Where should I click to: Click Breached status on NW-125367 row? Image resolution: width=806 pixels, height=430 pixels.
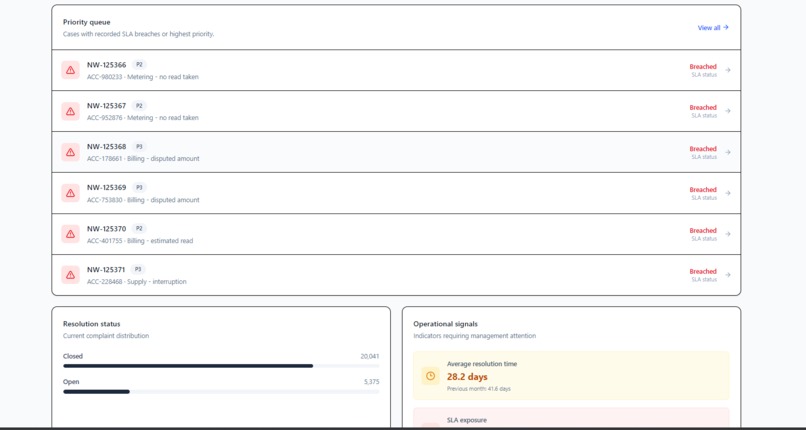(x=703, y=108)
